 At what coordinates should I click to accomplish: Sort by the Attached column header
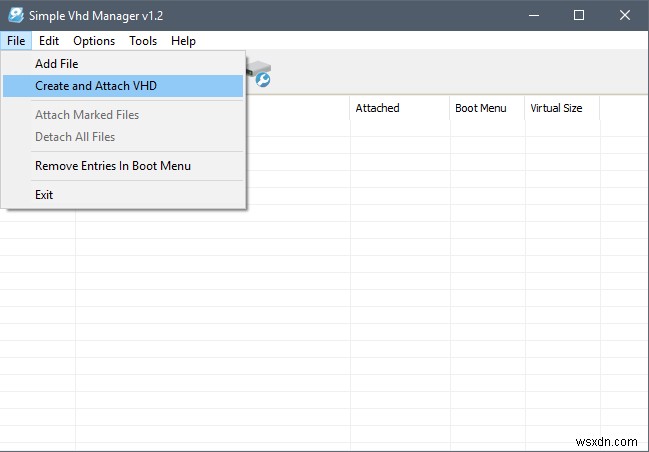click(x=400, y=108)
